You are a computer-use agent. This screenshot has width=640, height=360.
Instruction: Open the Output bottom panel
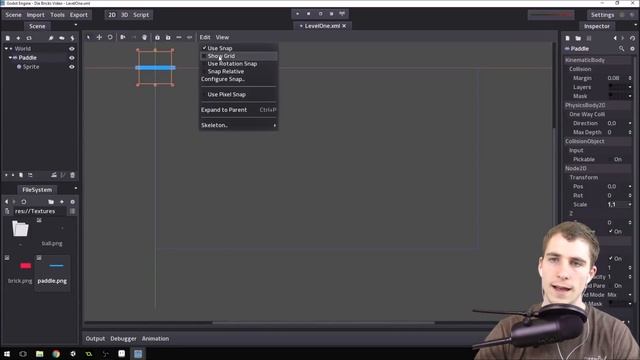pos(95,338)
